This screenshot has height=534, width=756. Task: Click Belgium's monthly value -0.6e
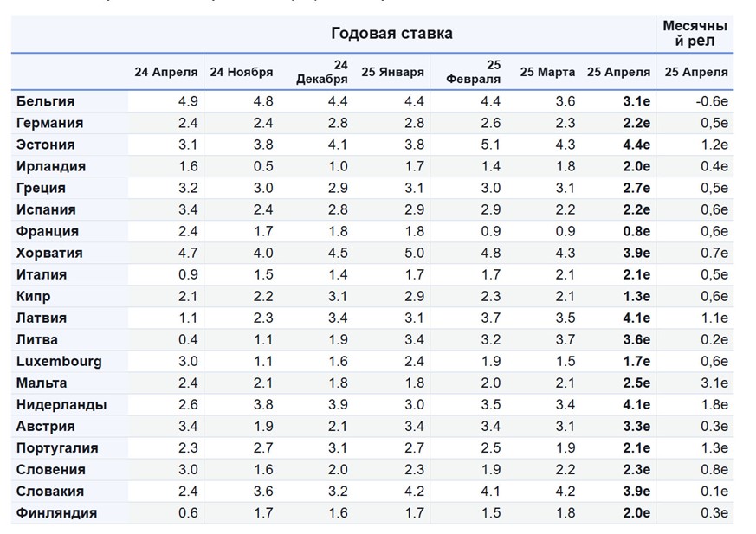click(711, 101)
